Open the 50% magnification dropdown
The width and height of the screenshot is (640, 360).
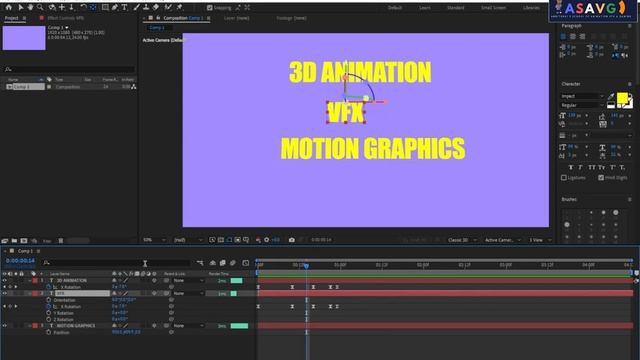pos(154,240)
